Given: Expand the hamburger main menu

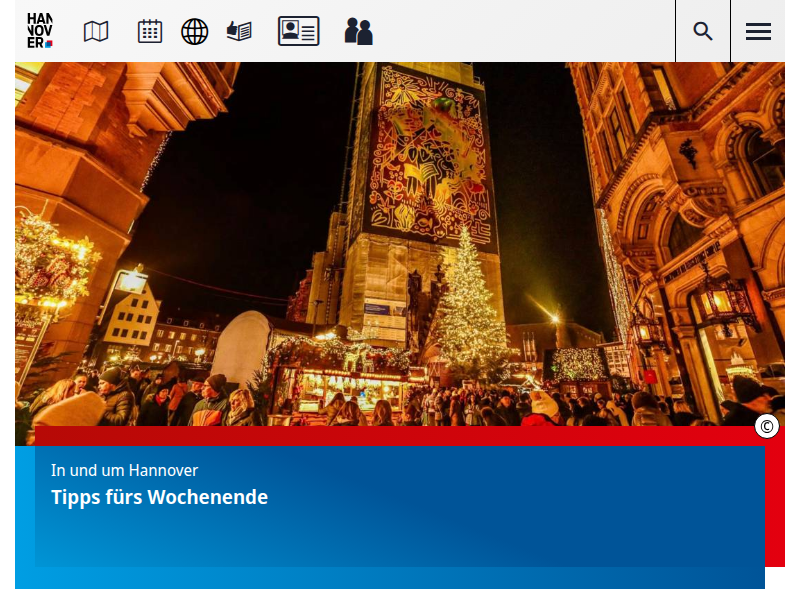Looking at the screenshot, I should (x=758, y=31).
